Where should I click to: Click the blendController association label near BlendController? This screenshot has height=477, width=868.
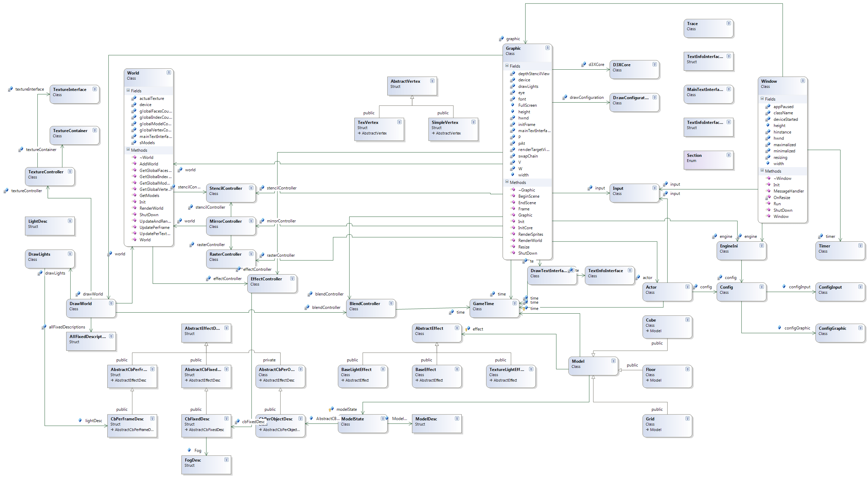(x=326, y=307)
